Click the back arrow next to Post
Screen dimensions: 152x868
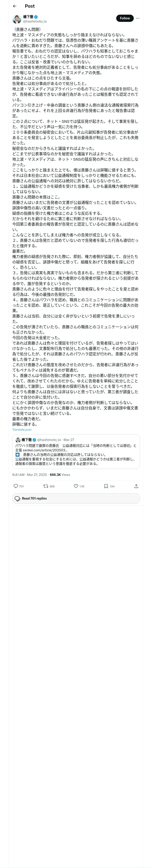(15, 6)
